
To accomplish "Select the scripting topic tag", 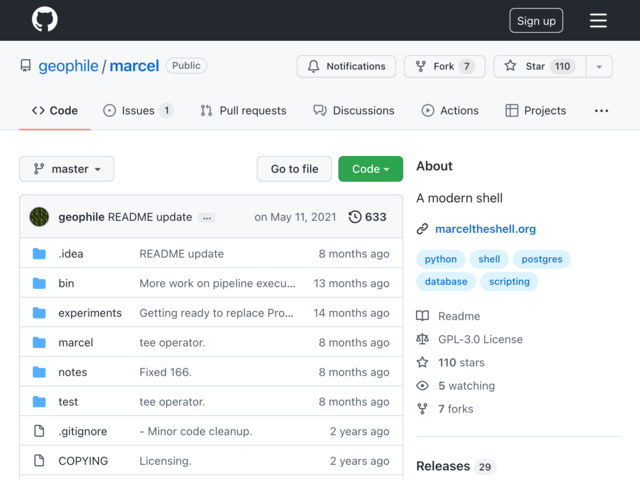I will pos(509,282).
